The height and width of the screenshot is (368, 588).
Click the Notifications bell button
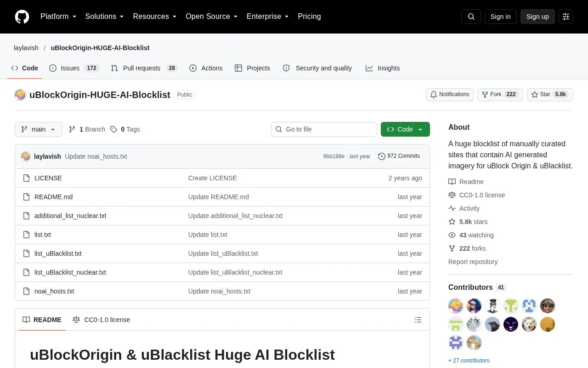pos(450,94)
